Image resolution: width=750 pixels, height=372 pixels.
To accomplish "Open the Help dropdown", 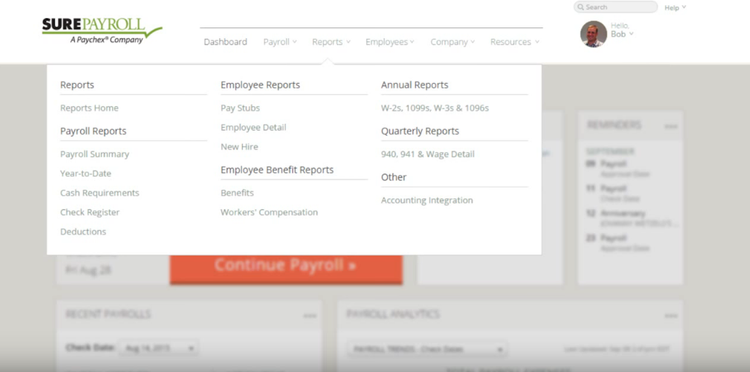I will click(675, 8).
